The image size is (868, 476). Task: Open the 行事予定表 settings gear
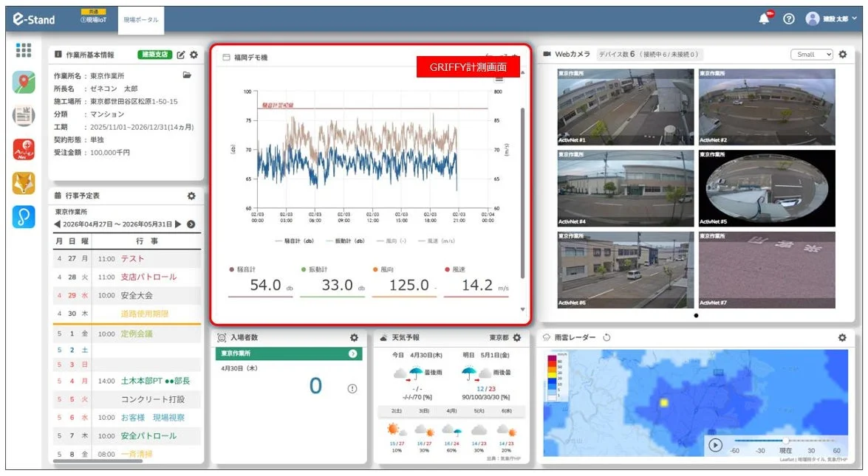pos(191,196)
